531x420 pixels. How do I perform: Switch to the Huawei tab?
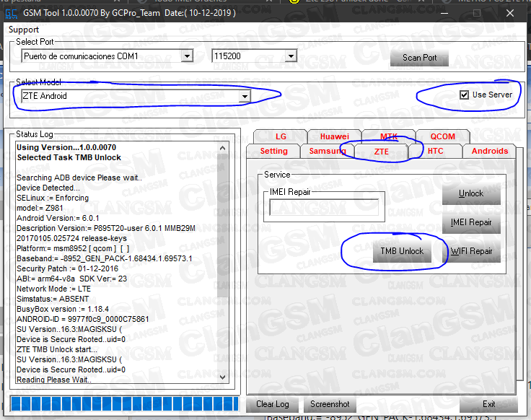(x=335, y=136)
